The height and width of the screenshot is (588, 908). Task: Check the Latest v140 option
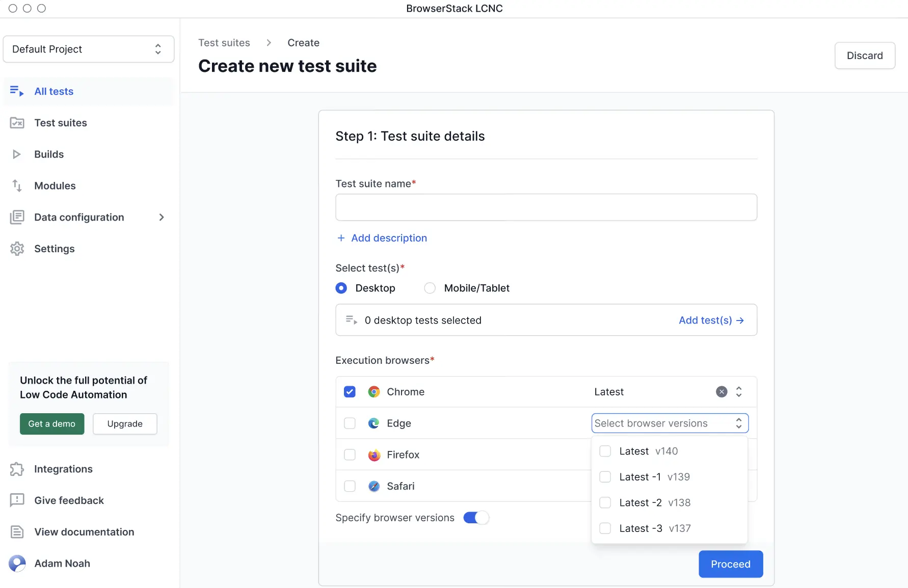[605, 451]
